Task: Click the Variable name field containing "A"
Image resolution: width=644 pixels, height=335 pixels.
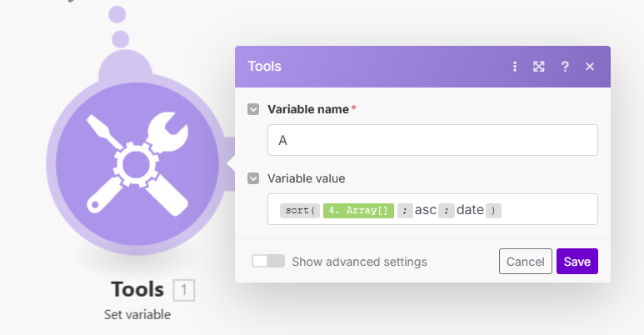Action: tap(432, 140)
